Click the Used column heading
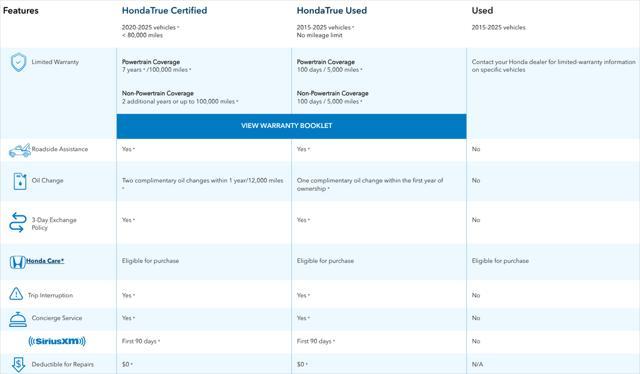The image size is (640, 374). click(482, 11)
